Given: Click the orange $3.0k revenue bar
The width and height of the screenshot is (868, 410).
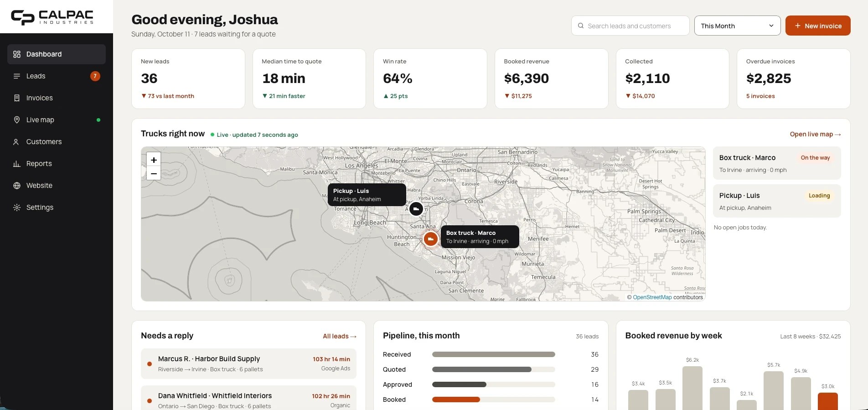Looking at the screenshot, I should pos(828,401).
